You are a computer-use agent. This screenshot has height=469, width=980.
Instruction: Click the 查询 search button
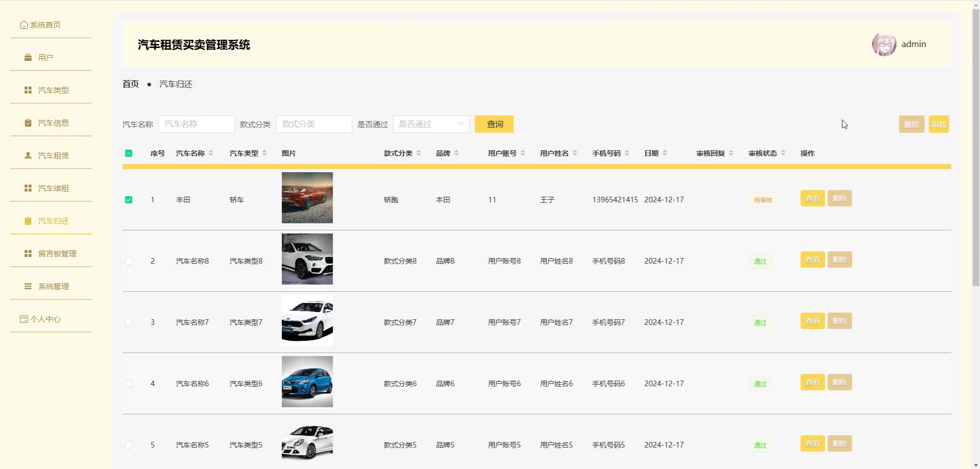click(x=494, y=124)
